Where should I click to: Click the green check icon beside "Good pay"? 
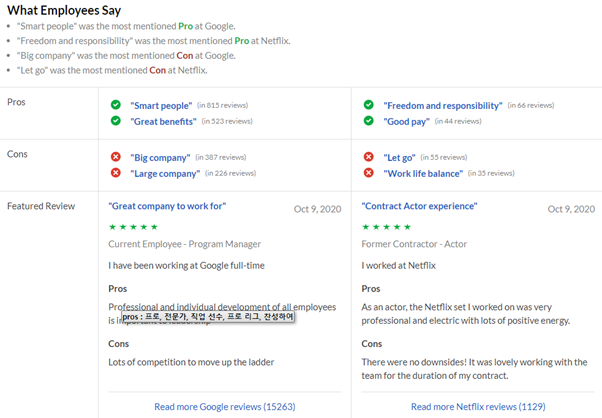pos(369,121)
